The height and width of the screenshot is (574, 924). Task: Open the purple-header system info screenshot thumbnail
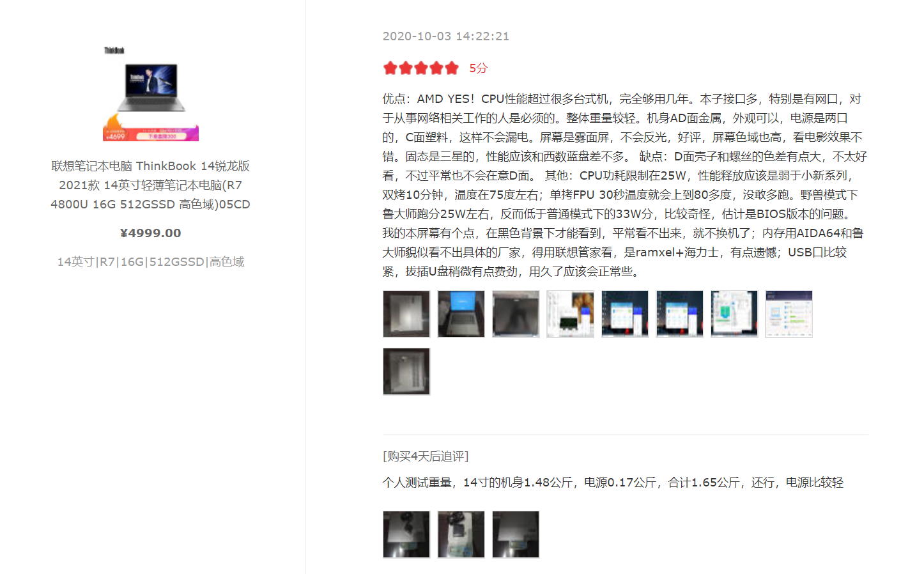[789, 314]
